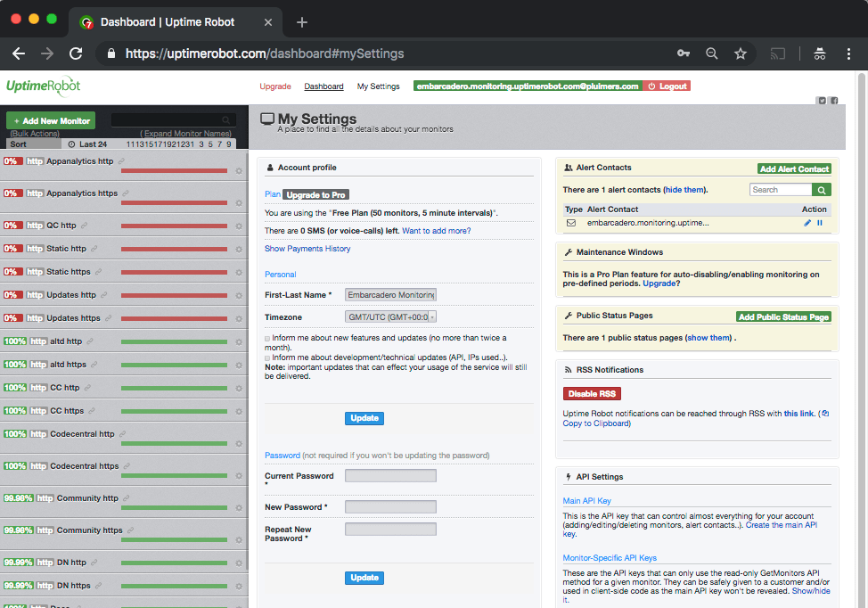Show the public status pages via 'show them'

708,338
